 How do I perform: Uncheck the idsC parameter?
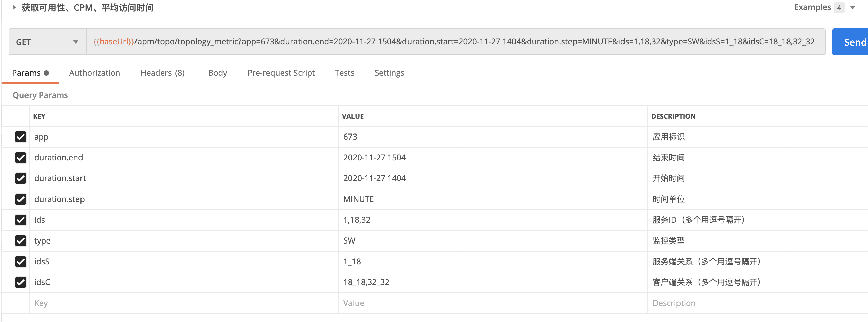[x=21, y=282]
